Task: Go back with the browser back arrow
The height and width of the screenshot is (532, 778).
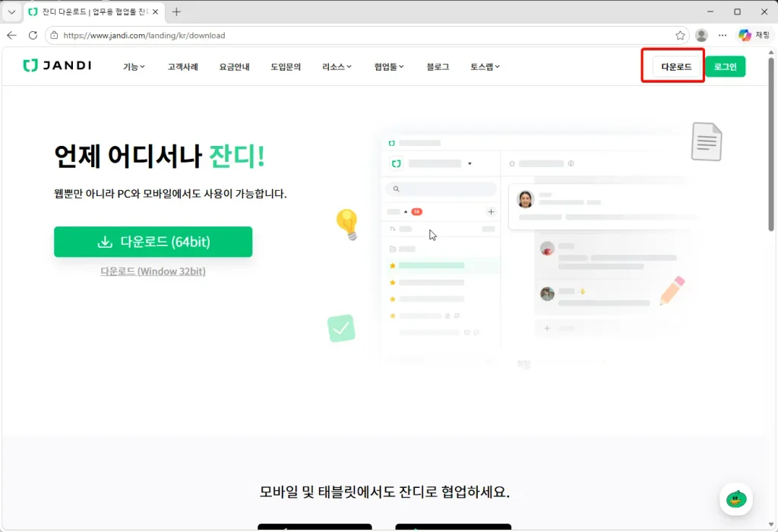Action: coord(12,35)
